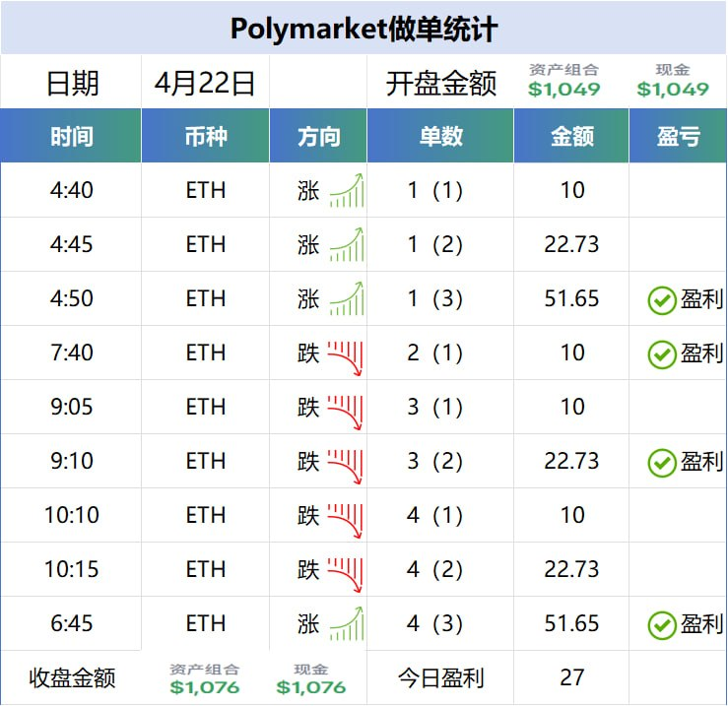Click the closing 资产组合 $1,076 value
This screenshot has width=728, height=706.
(x=205, y=687)
